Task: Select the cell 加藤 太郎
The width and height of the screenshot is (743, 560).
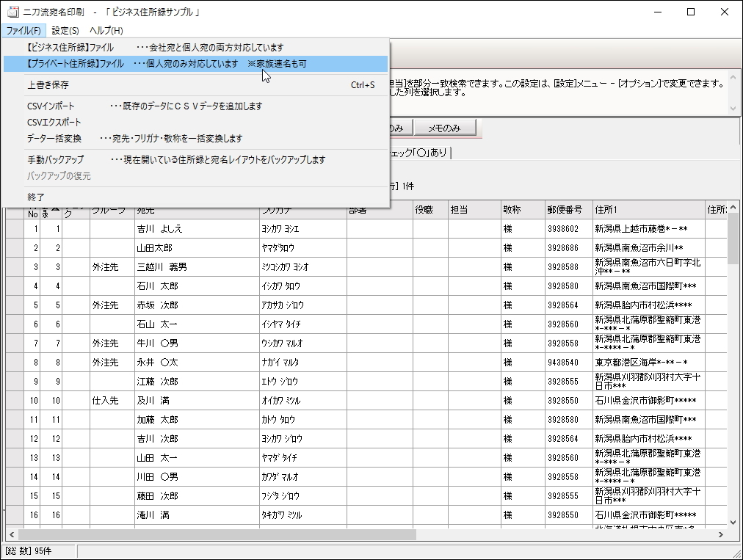Action: pos(197,420)
